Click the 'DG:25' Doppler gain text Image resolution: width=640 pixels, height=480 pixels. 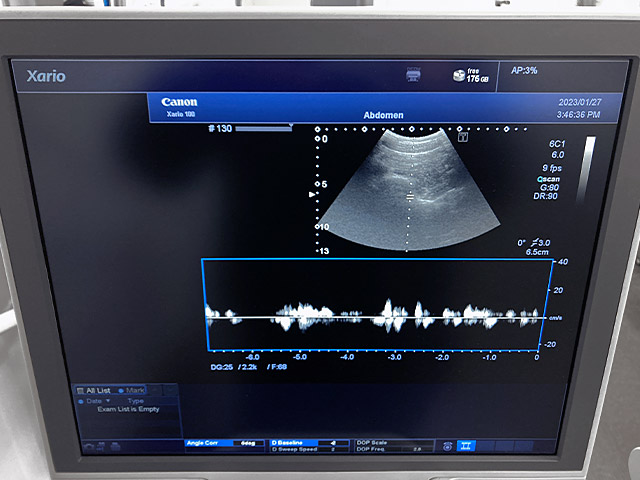click(222, 367)
